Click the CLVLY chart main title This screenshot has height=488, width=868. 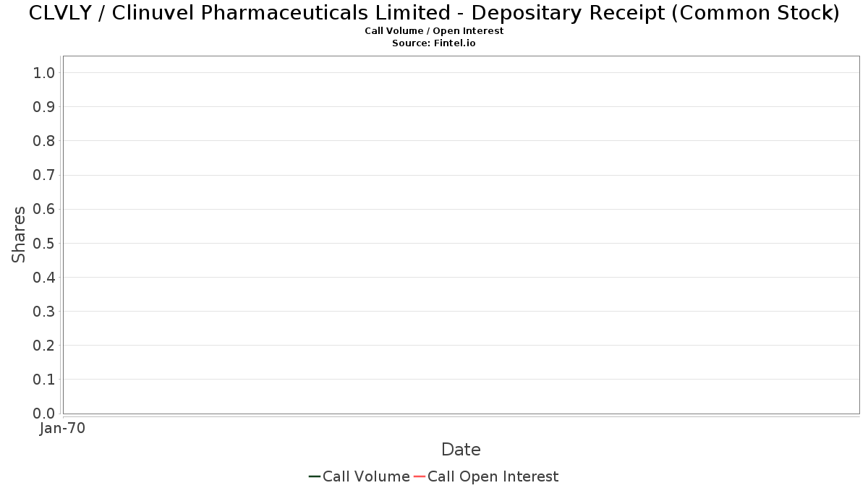[x=434, y=13]
